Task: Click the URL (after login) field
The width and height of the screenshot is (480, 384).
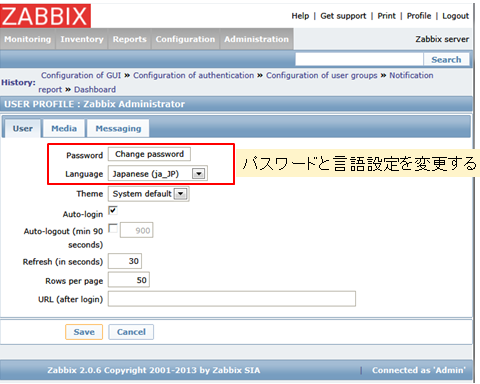Action: pyautogui.click(x=232, y=299)
